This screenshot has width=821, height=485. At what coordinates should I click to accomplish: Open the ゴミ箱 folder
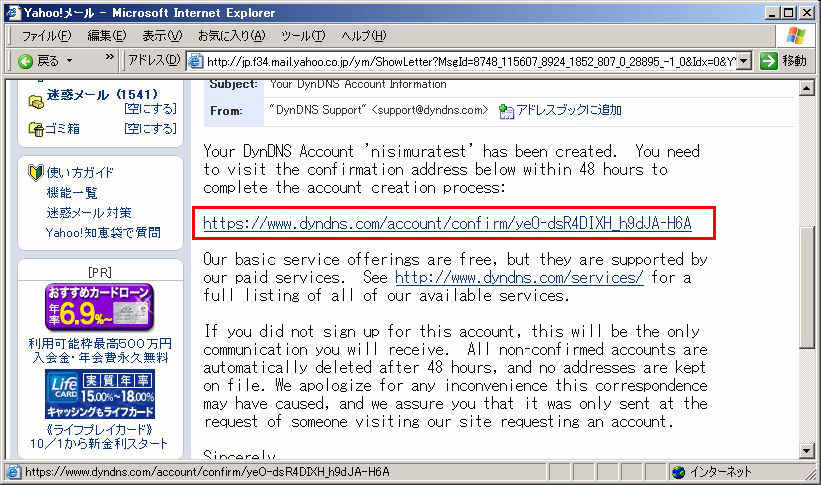62,128
